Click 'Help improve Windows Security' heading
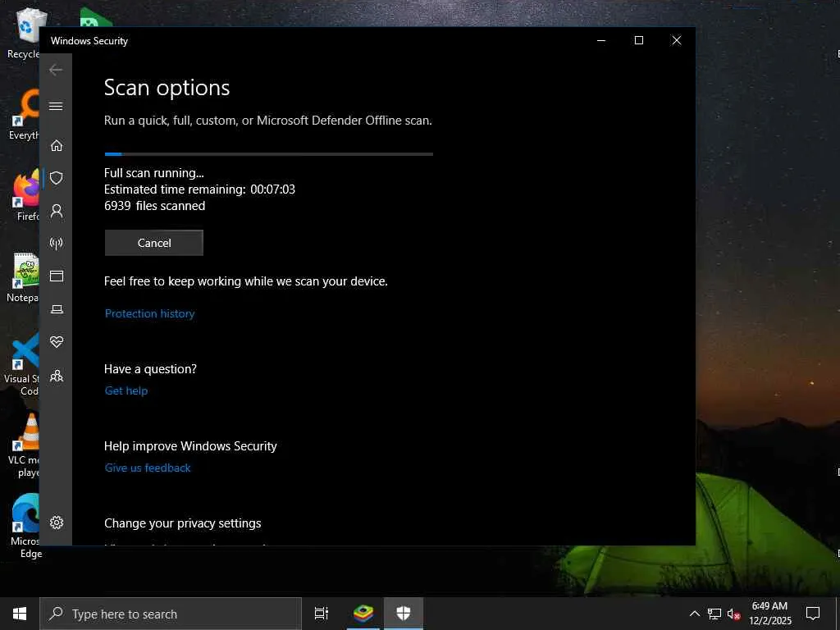Screen dimensions: 840x630 click(x=190, y=445)
